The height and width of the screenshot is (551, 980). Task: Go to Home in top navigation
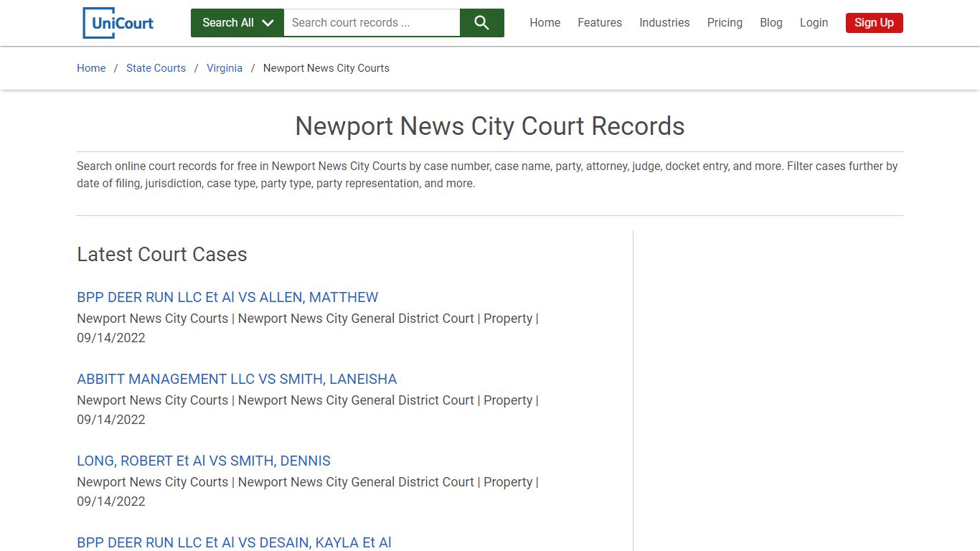point(545,23)
